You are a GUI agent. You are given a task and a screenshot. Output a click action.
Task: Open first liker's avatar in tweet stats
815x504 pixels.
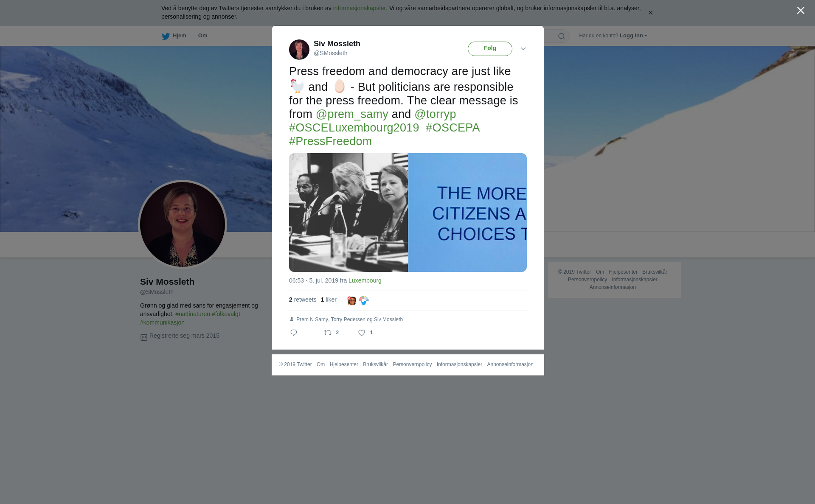pos(352,301)
